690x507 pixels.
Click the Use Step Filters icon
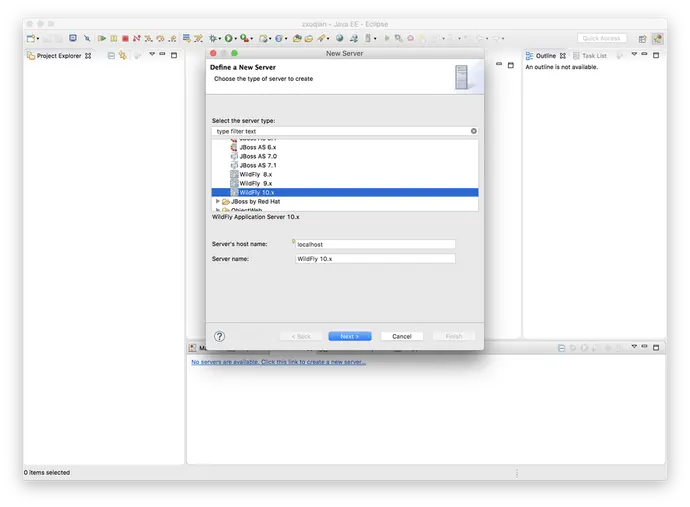(198, 38)
